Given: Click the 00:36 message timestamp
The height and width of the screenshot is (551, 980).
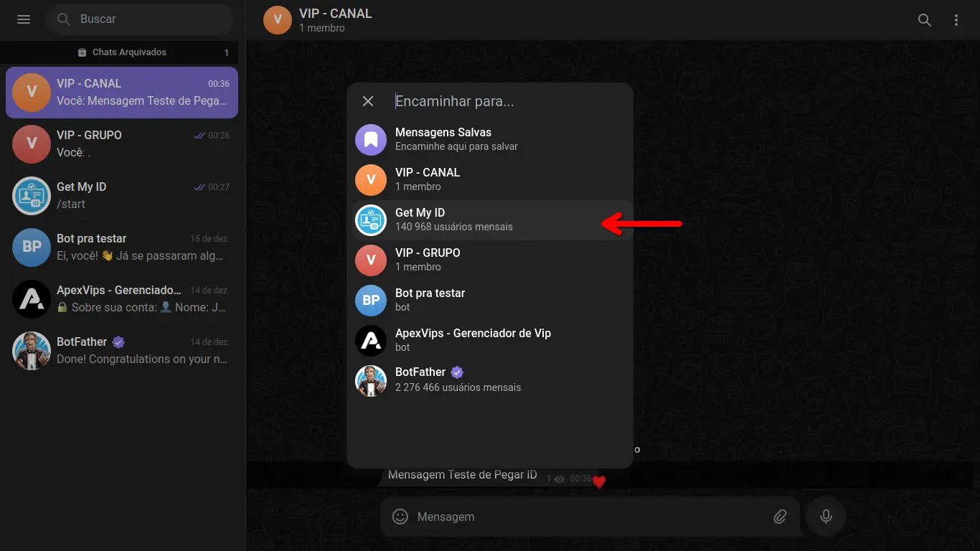Looking at the screenshot, I should coord(580,479).
